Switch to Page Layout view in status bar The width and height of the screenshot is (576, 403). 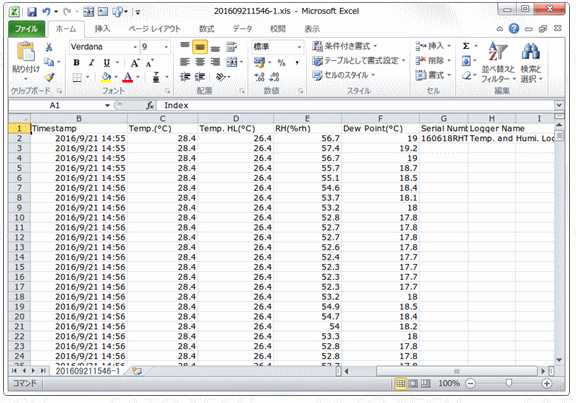pyautogui.click(x=413, y=384)
